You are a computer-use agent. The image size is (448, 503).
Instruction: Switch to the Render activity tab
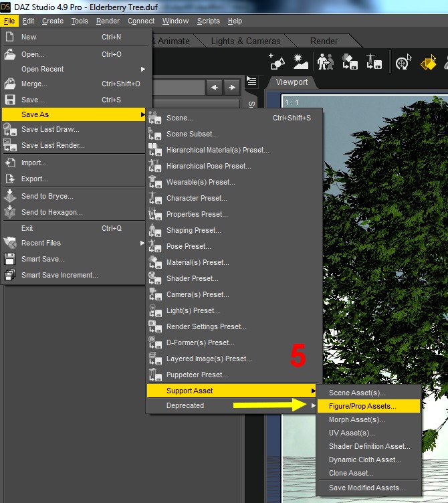(x=324, y=41)
